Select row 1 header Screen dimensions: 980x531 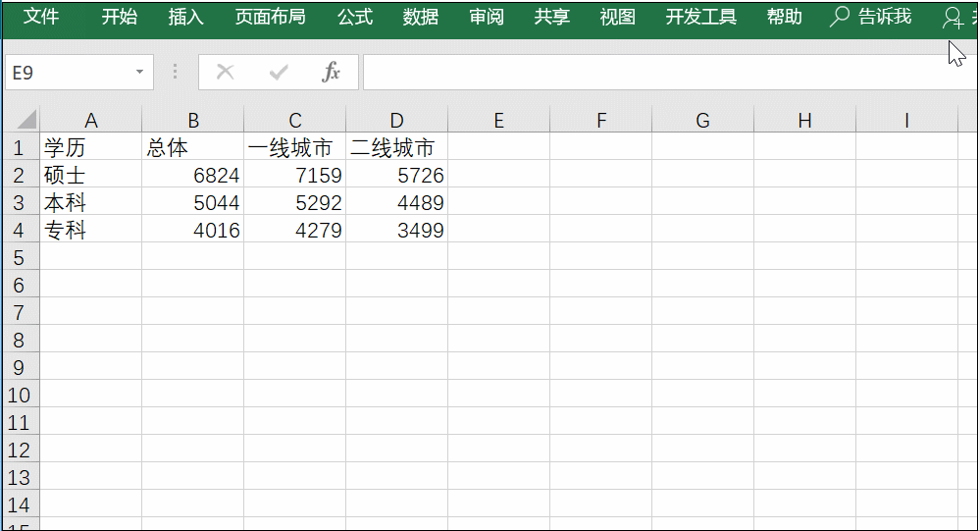pos(21,147)
